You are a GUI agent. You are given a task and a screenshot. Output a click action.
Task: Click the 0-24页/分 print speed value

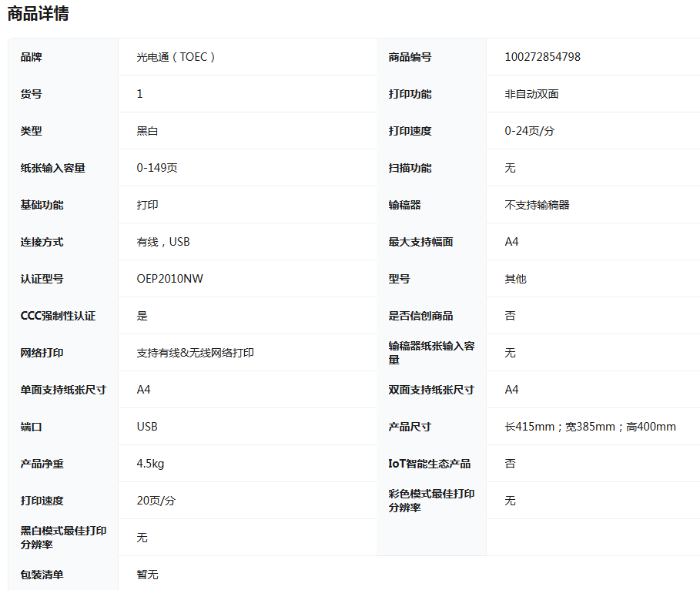coord(529,131)
